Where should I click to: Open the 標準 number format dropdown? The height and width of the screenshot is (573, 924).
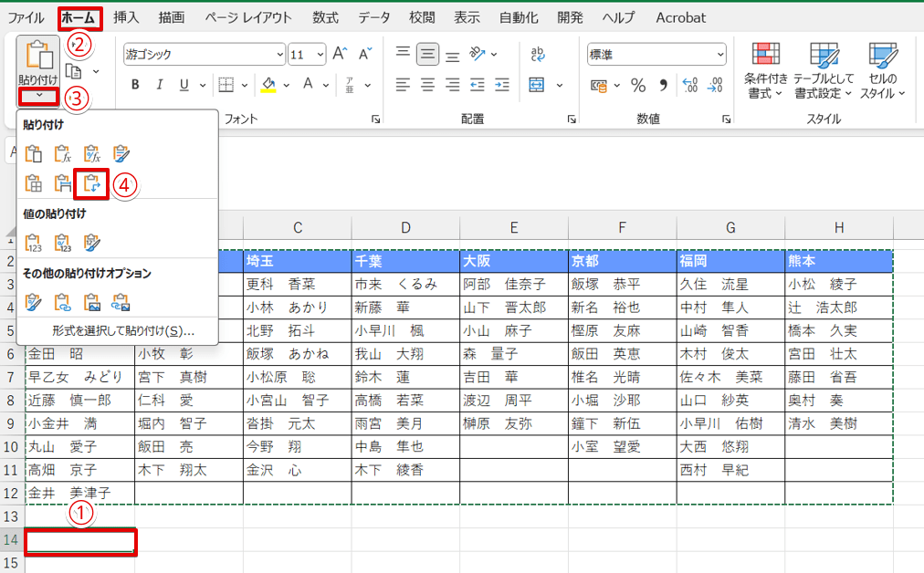click(719, 55)
